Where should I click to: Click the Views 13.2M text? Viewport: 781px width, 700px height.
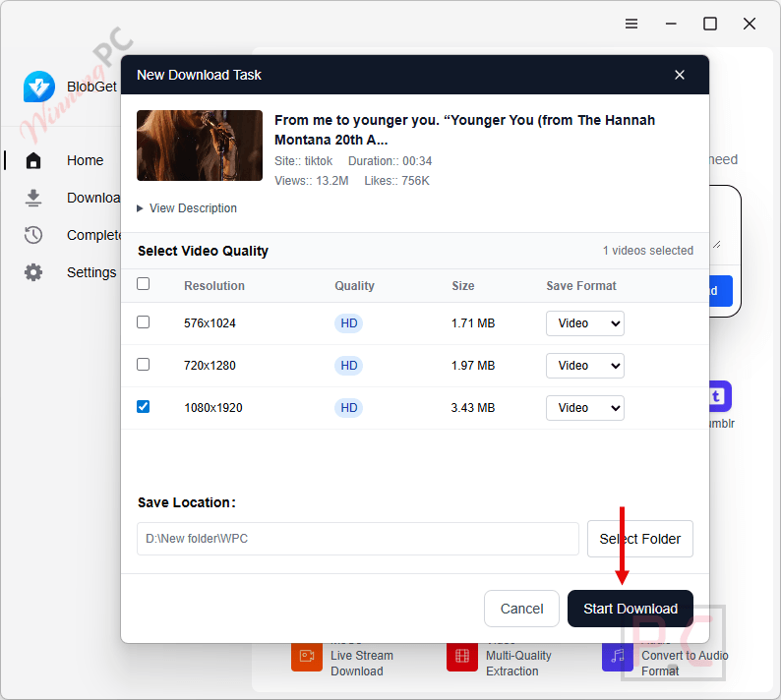pyautogui.click(x=311, y=181)
